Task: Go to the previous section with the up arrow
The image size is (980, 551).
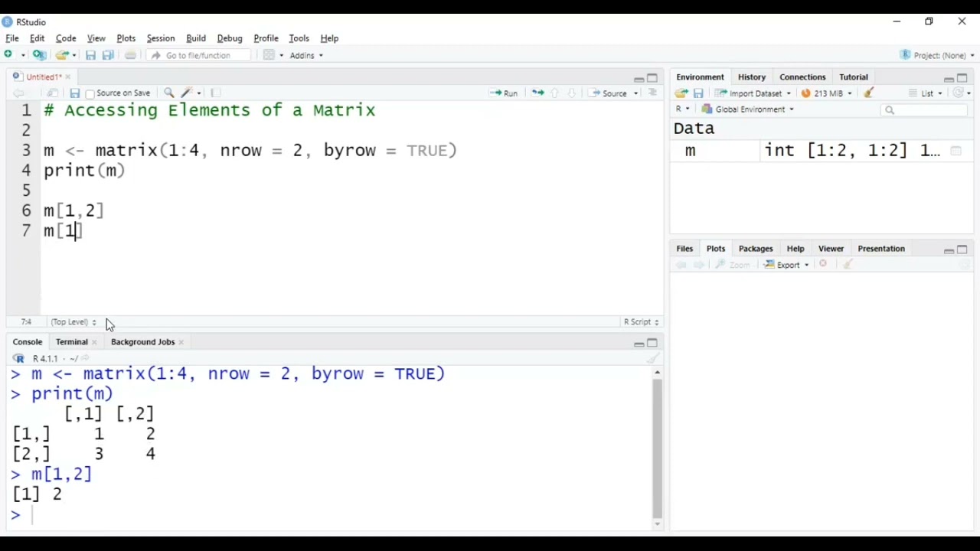Action: [555, 93]
